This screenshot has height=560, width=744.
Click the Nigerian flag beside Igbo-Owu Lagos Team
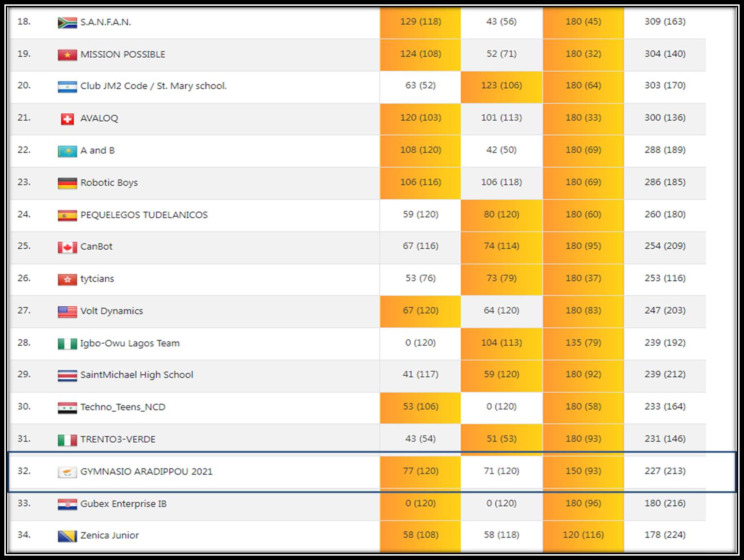(67, 344)
